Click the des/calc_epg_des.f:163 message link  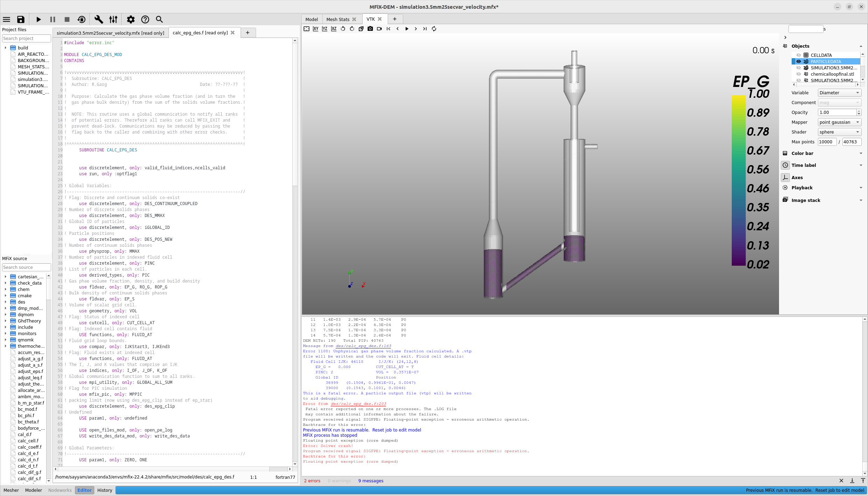363,346
